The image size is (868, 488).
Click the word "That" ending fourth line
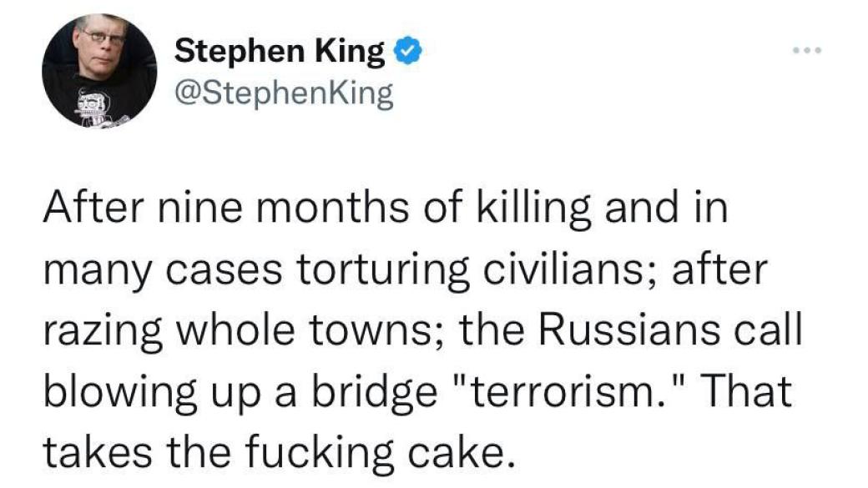tap(749, 392)
